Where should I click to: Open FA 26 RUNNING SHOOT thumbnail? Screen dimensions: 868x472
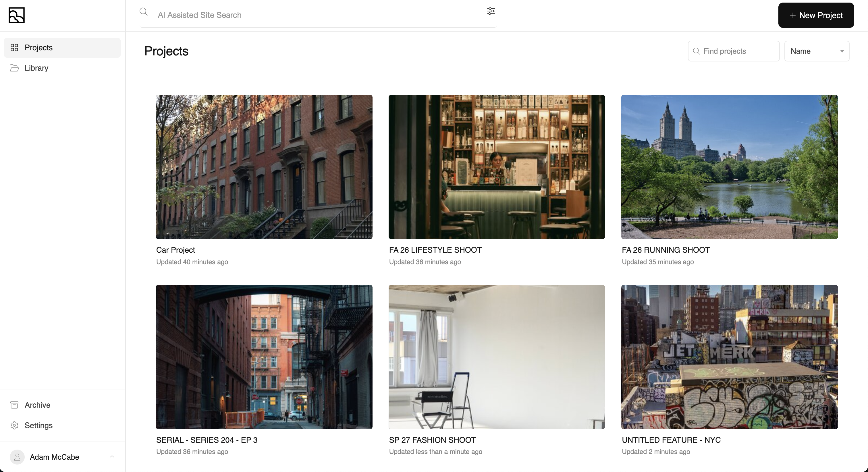(730, 167)
